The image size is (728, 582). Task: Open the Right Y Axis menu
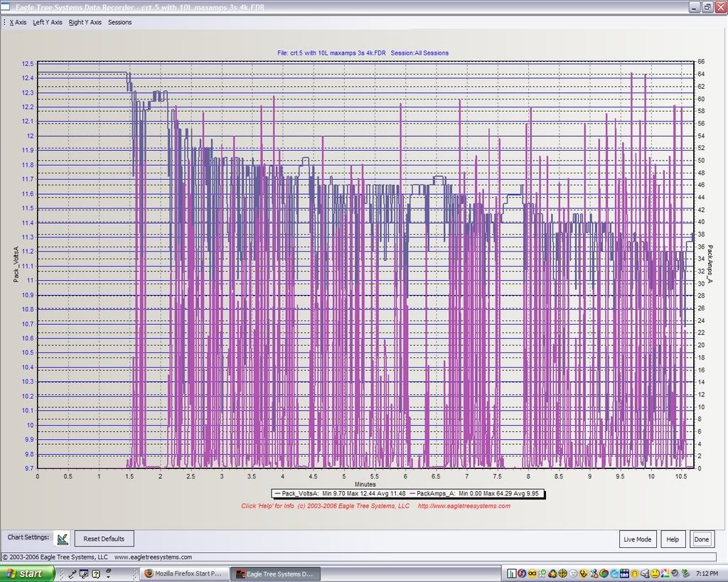click(85, 22)
